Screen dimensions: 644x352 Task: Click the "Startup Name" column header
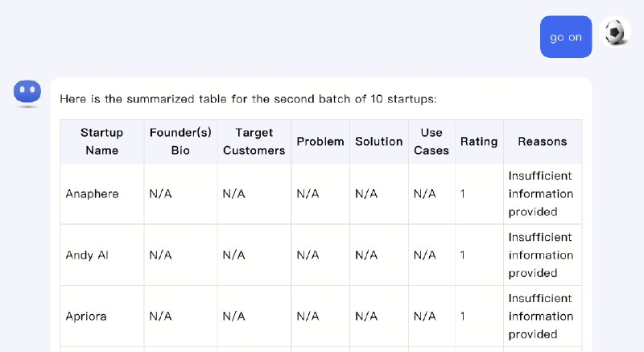point(102,142)
